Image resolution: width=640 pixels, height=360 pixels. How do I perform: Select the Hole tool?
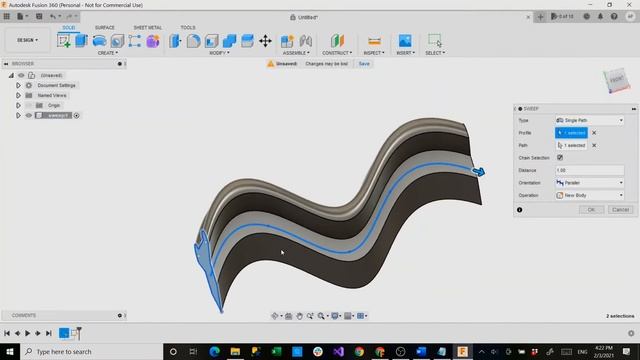pos(117,41)
